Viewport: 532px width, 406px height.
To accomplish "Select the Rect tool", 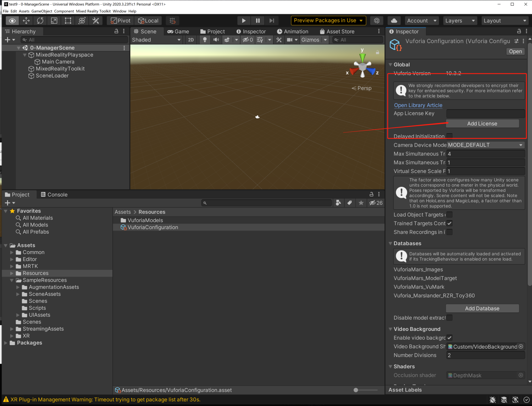I will coord(68,21).
